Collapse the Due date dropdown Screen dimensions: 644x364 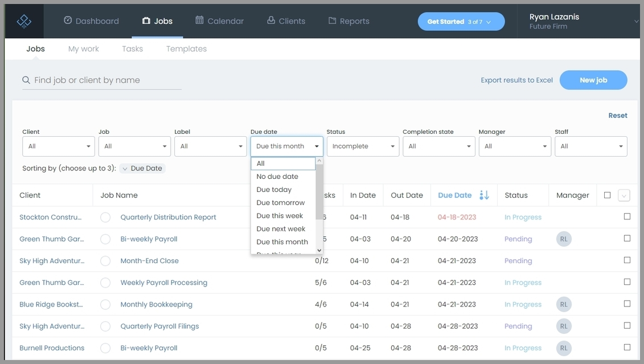(286, 146)
